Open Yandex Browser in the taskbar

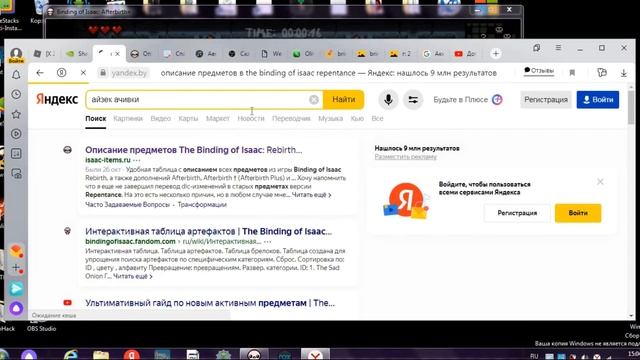pyautogui.click(x=315, y=354)
